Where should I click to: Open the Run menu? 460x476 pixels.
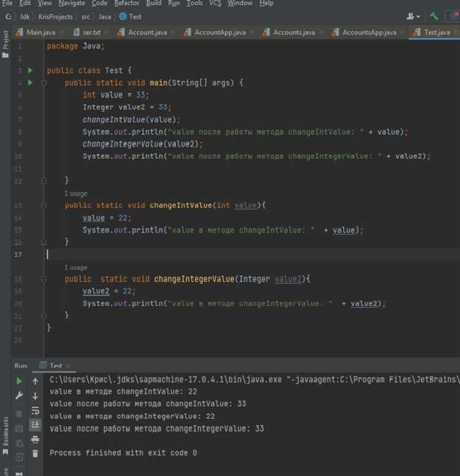pyautogui.click(x=174, y=3)
